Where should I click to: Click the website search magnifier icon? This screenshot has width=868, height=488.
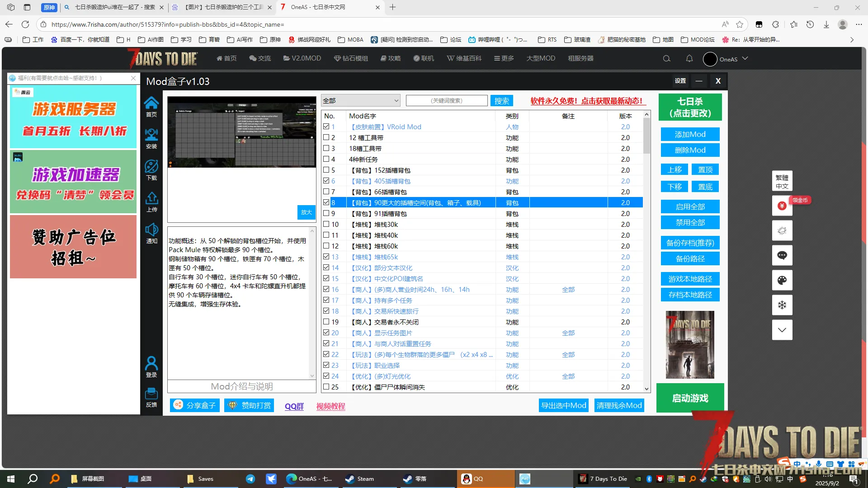pyautogui.click(x=666, y=59)
